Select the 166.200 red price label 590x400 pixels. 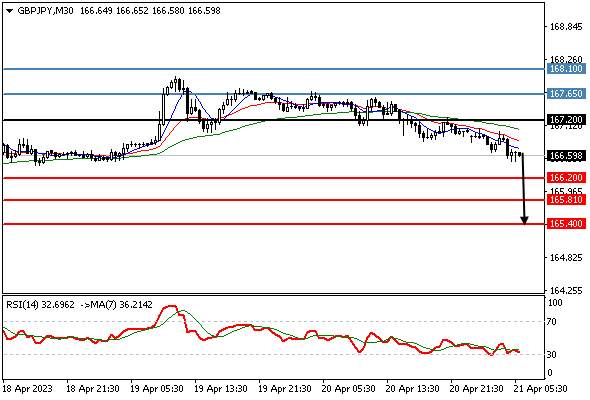[x=566, y=178]
